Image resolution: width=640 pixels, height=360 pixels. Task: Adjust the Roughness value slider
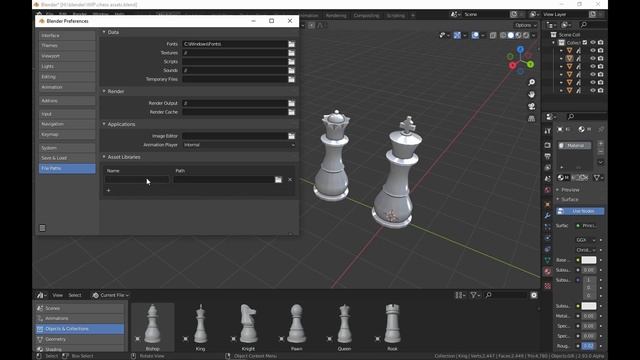589,346
